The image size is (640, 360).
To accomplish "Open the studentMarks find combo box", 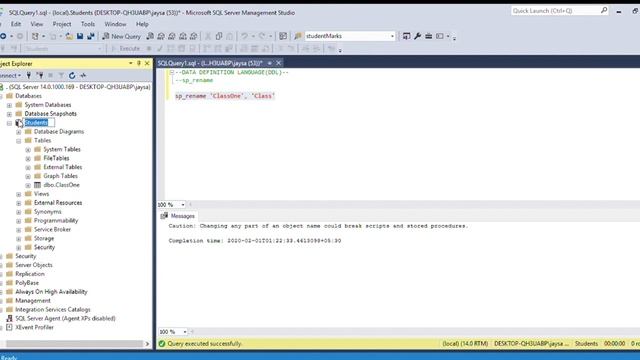I will coord(392,36).
